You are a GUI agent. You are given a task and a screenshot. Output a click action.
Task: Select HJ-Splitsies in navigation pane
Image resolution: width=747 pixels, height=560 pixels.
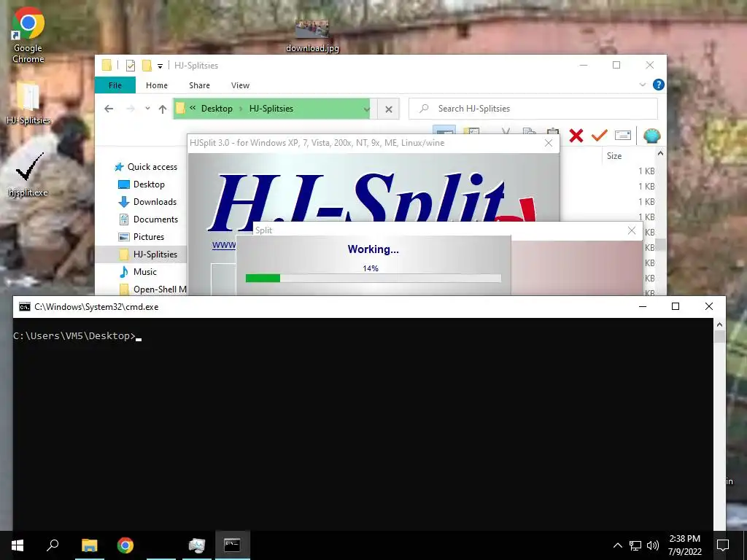(142, 254)
